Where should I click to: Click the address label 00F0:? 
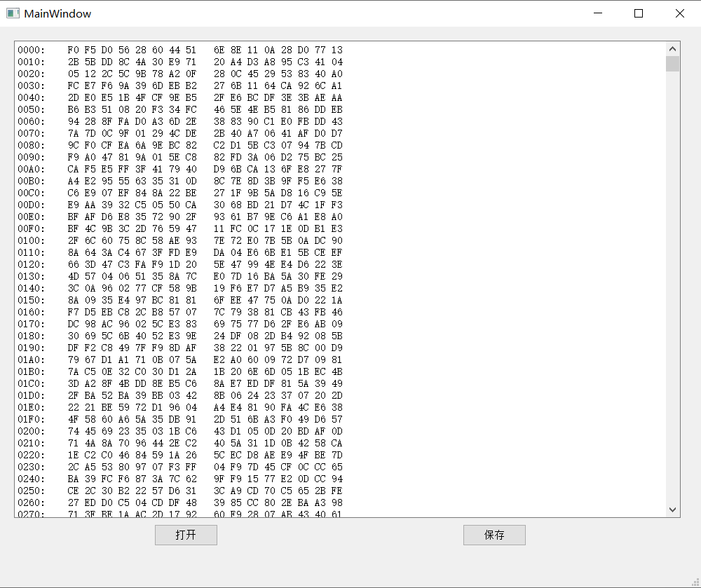[32, 228]
